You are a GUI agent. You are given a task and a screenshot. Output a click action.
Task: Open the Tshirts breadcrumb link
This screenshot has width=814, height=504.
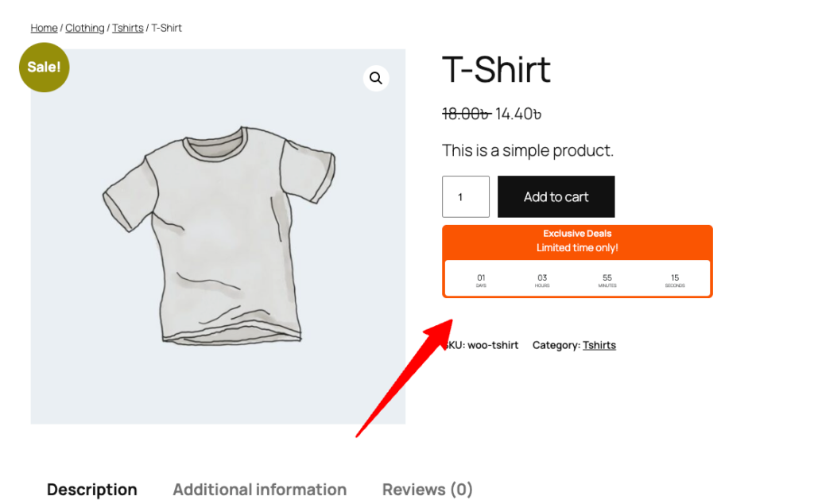point(127,28)
